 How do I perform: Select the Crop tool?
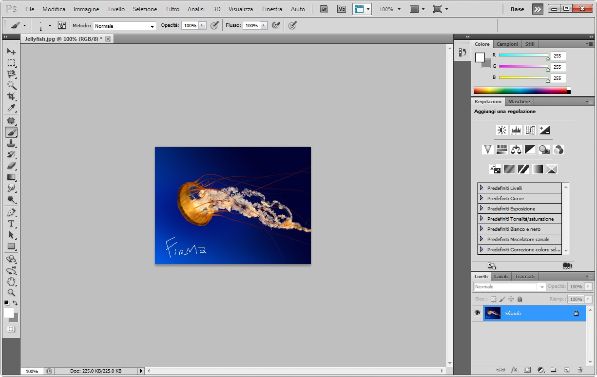11,97
